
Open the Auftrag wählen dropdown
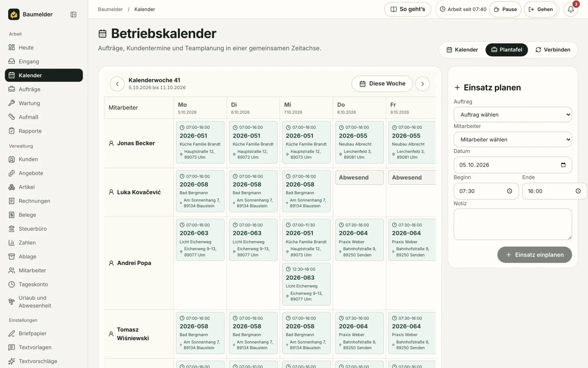click(513, 114)
